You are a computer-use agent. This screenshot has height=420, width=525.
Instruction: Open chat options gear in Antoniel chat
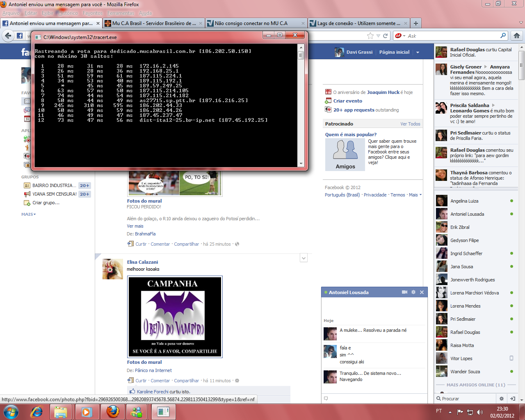pyautogui.click(x=413, y=292)
